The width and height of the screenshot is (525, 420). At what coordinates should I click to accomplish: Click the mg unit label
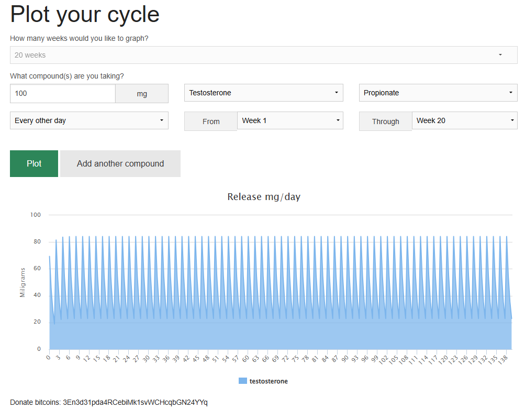coord(142,94)
